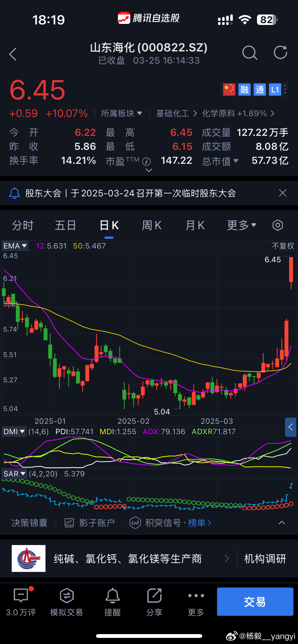Screen dimensions: 298x644
Task: Open the SAR indicator dropdown
Action: point(14,474)
